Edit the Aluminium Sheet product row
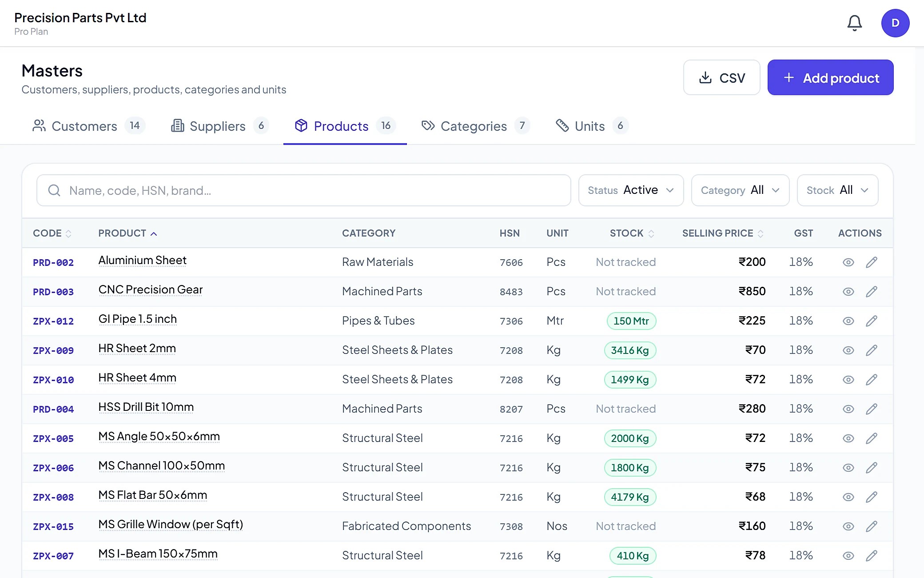Image resolution: width=924 pixels, height=578 pixels. (871, 262)
